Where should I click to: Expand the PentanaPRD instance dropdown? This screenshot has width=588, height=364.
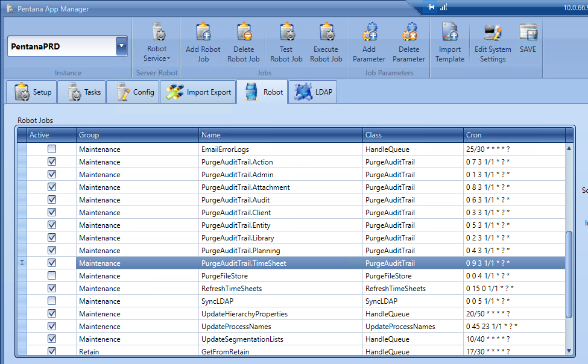point(121,46)
